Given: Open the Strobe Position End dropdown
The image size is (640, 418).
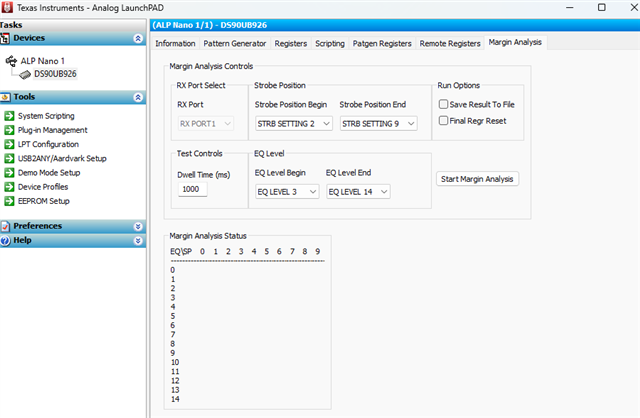Looking at the screenshot, I should click(378, 123).
